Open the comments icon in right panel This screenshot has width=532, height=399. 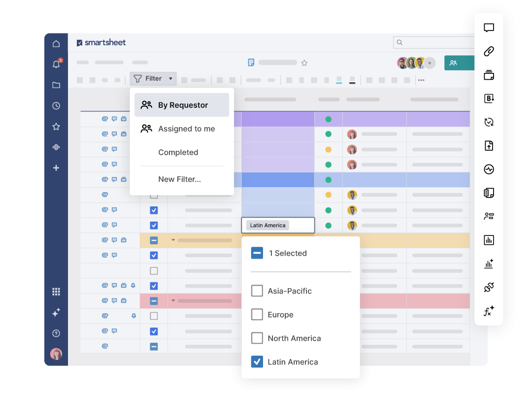click(489, 28)
